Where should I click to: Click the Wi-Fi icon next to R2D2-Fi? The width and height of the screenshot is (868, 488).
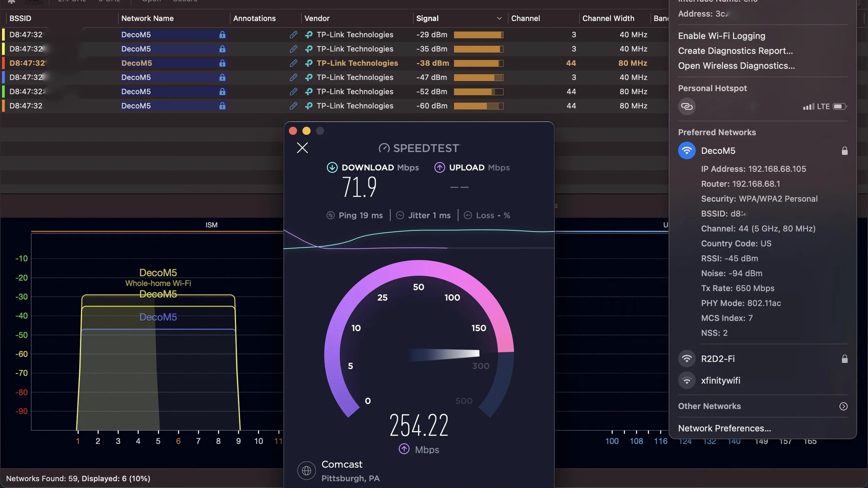tap(686, 359)
